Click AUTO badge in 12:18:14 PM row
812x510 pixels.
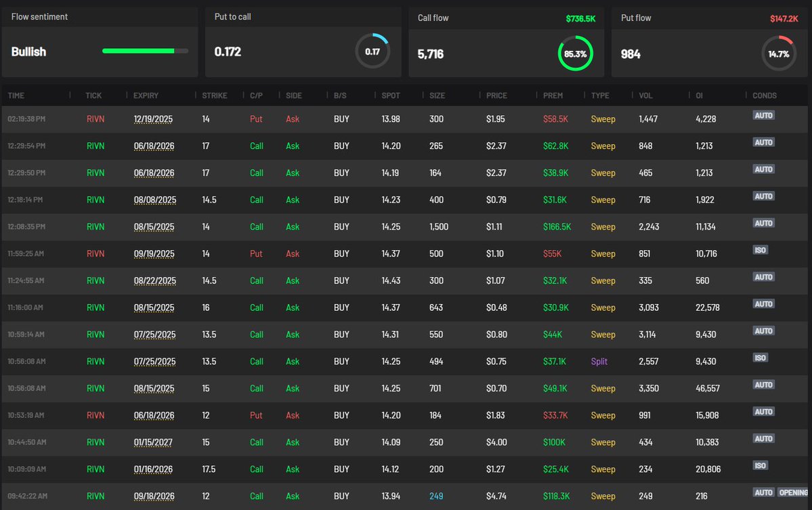pyautogui.click(x=763, y=196)
